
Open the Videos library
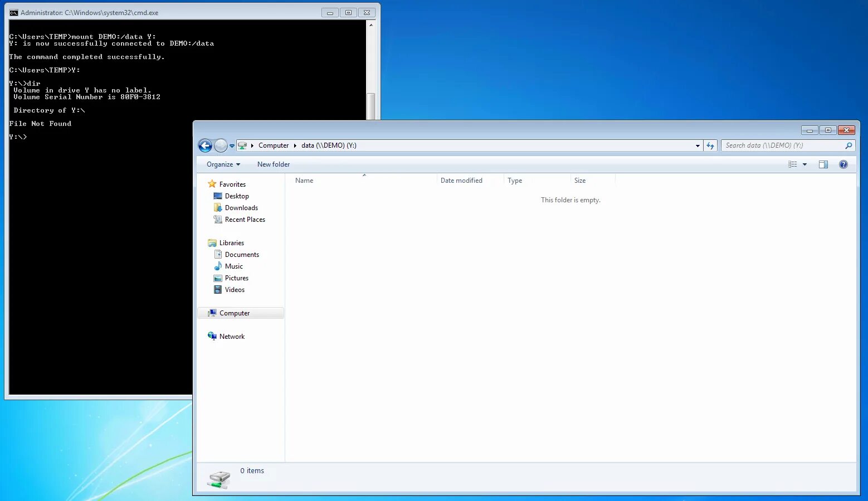pos(235,290)
